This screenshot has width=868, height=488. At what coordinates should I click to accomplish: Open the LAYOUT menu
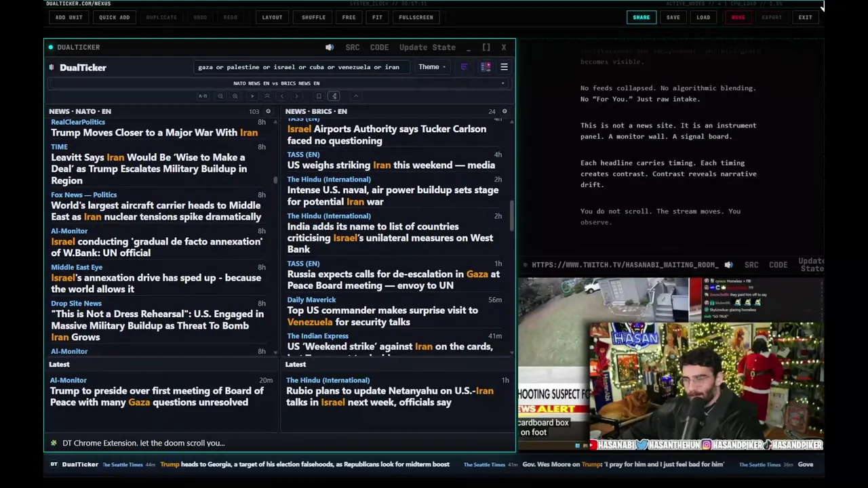pos(272,18)
